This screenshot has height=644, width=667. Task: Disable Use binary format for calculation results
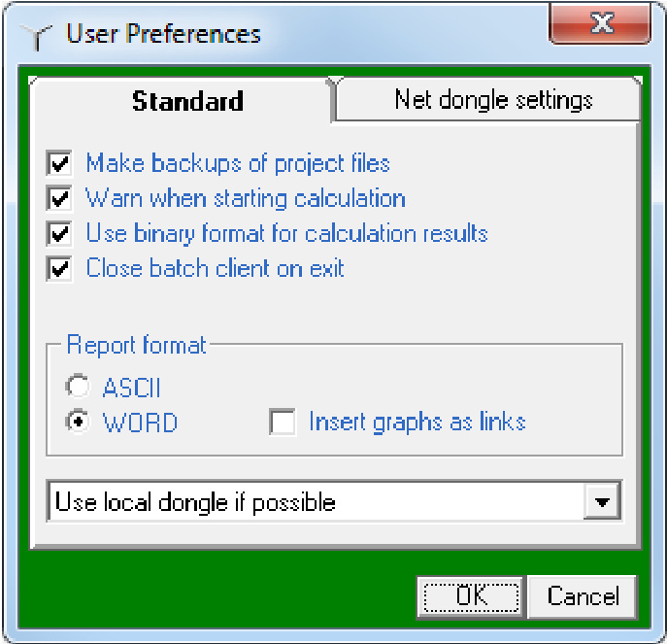click(x=60, y=234)
